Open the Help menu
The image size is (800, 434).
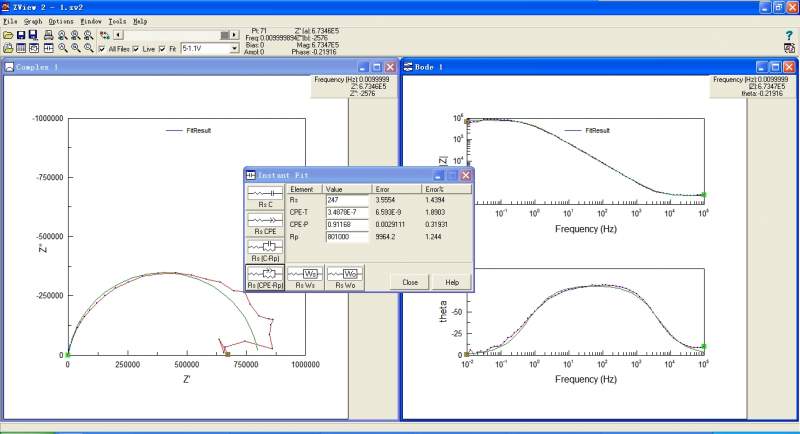click(140, 21)
